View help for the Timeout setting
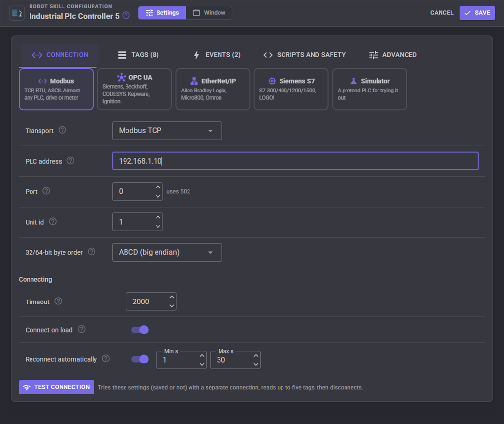504x424 pixels. point(58,302)
